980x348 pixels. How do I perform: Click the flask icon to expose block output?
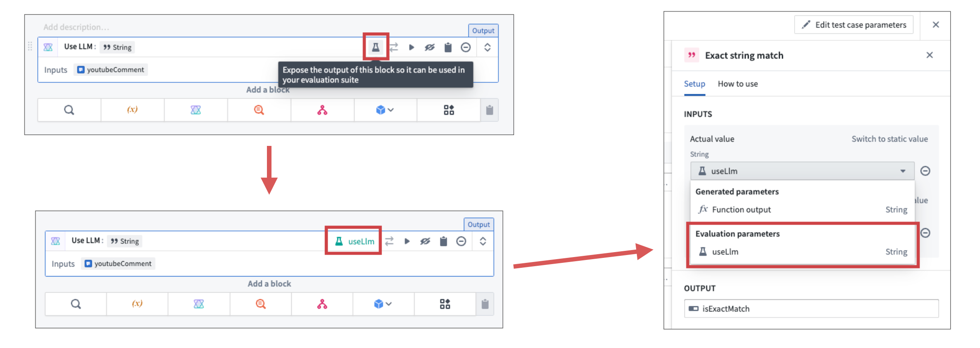(x=375, y=47)
